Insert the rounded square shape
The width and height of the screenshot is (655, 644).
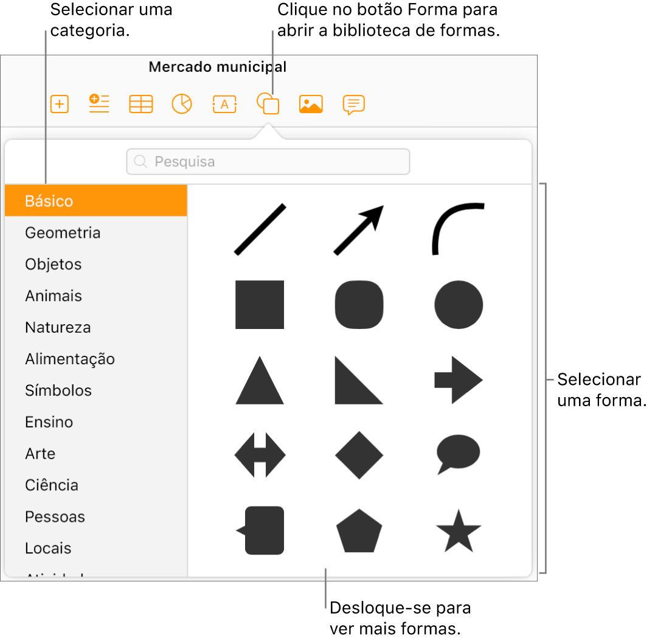pyautogui.click(x=359, y=305)
